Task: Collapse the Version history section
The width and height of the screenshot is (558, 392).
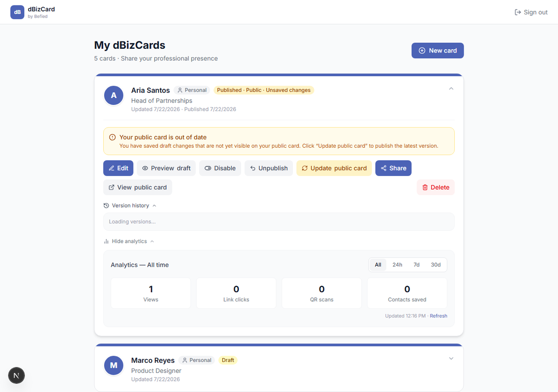Action: (130, 205)
